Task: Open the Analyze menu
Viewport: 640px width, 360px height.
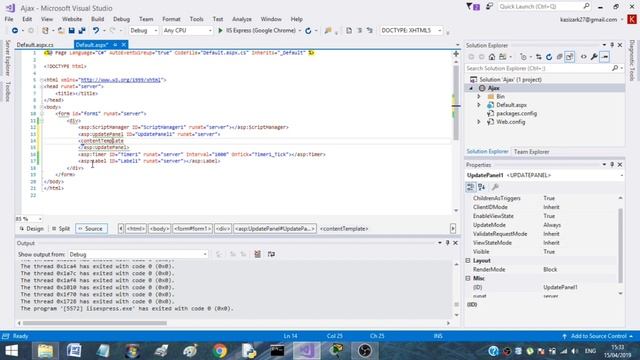Action: pos(242,19)
